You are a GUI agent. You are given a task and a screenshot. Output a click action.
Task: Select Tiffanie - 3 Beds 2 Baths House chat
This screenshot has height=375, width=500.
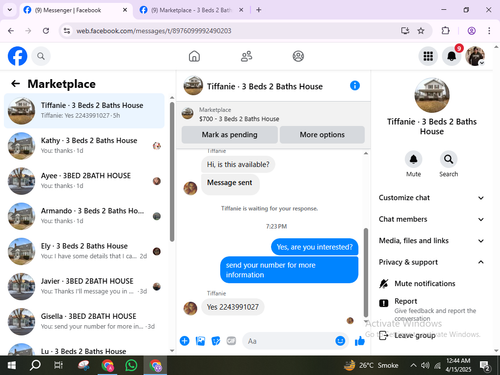click(x=84, y=111)
